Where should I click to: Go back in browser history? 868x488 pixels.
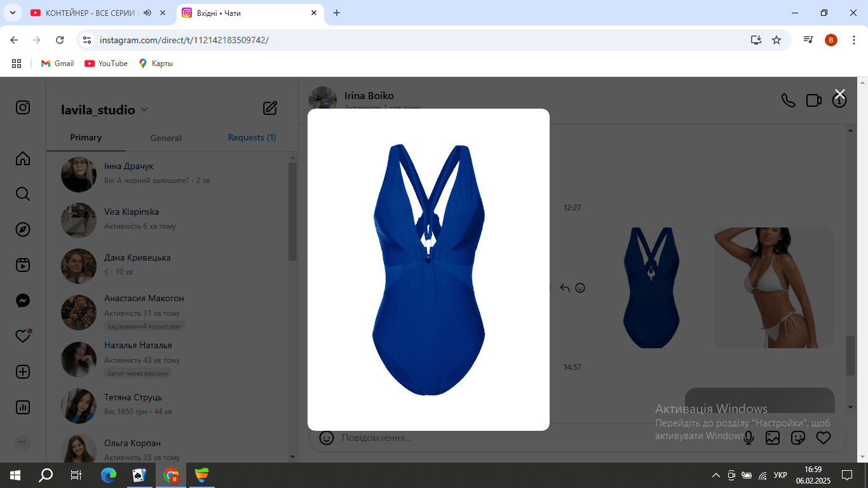point(15,40)
